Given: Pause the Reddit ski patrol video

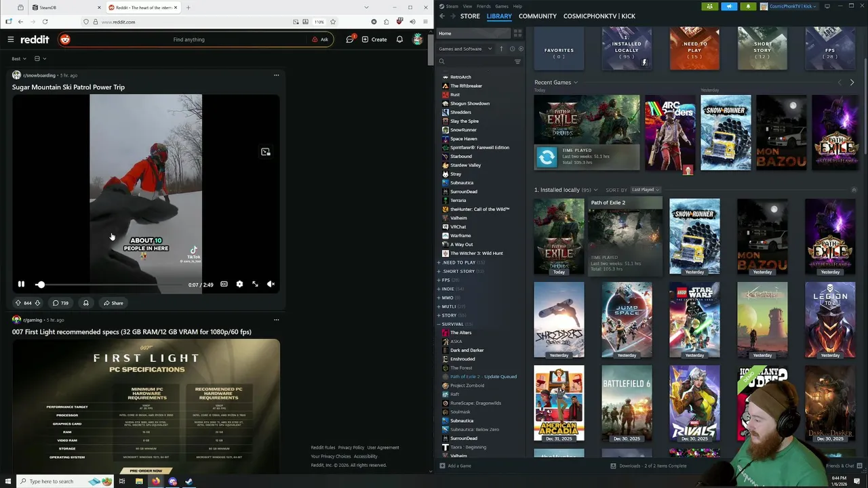Looking at the screenshot, I should coord(21,284).
